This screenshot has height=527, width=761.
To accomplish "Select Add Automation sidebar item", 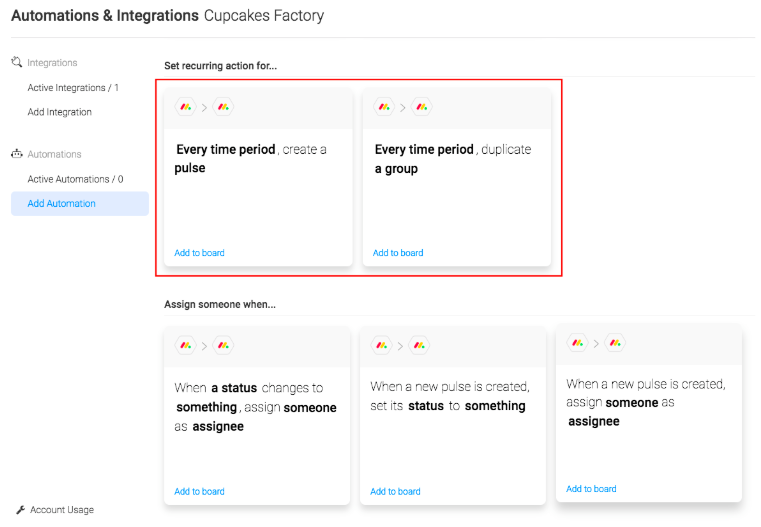I will (x=62, y=204).
